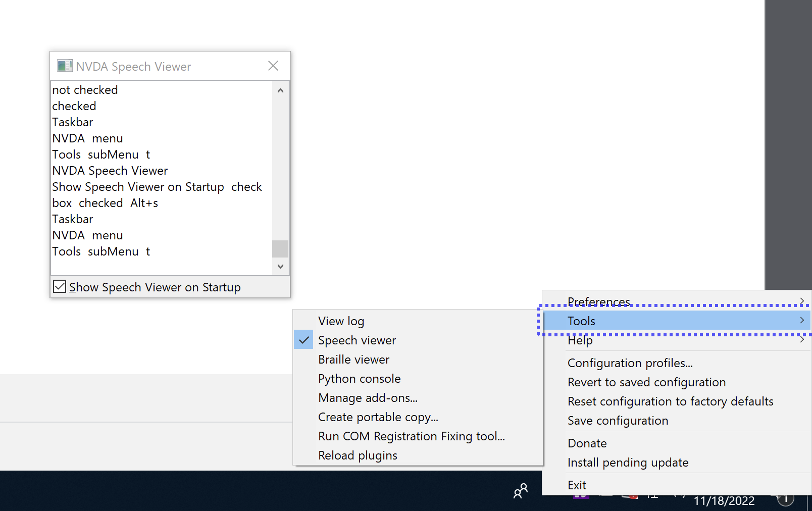Run COM Registration Fixing tool… entry
This screenshot has width=812, height=511.
coord(418,436)
